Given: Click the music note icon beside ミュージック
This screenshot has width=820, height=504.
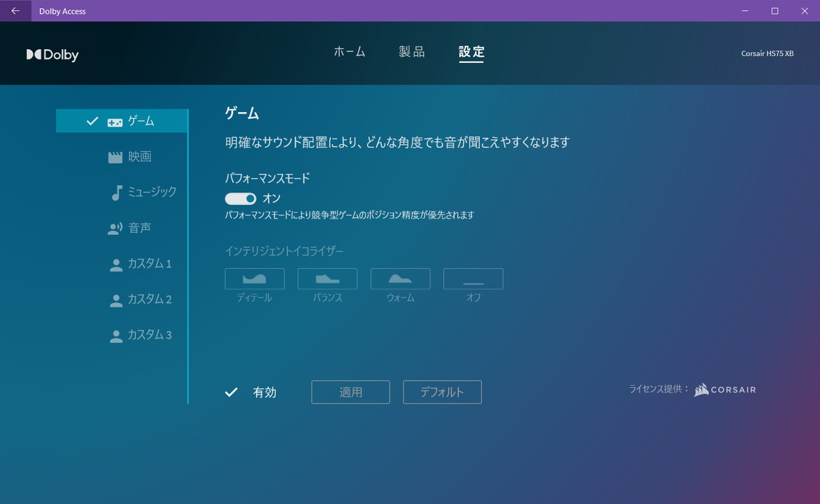Looking at the screenshot, I should click(x=117, y=193).
